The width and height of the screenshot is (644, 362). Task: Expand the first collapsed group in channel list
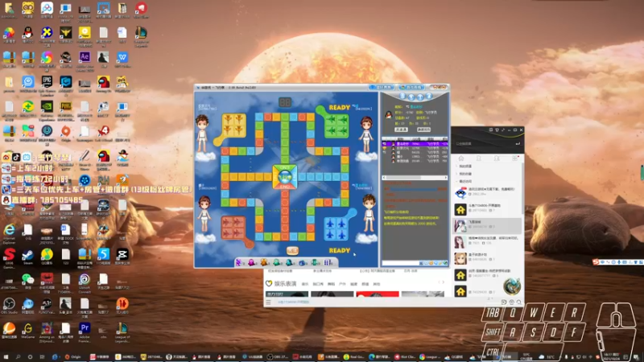pyautogui.click(x=456, y=167)
